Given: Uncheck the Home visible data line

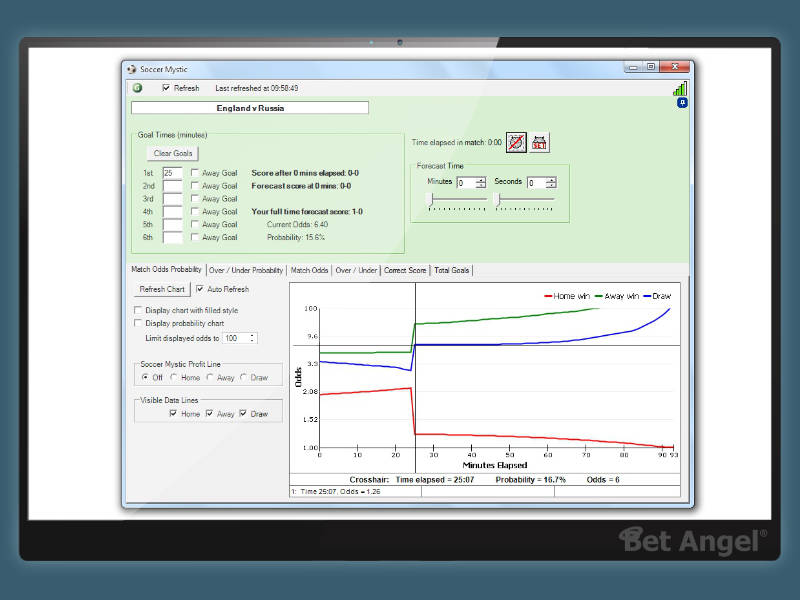Looking at the screenshot, I should [x=173, y=413].
